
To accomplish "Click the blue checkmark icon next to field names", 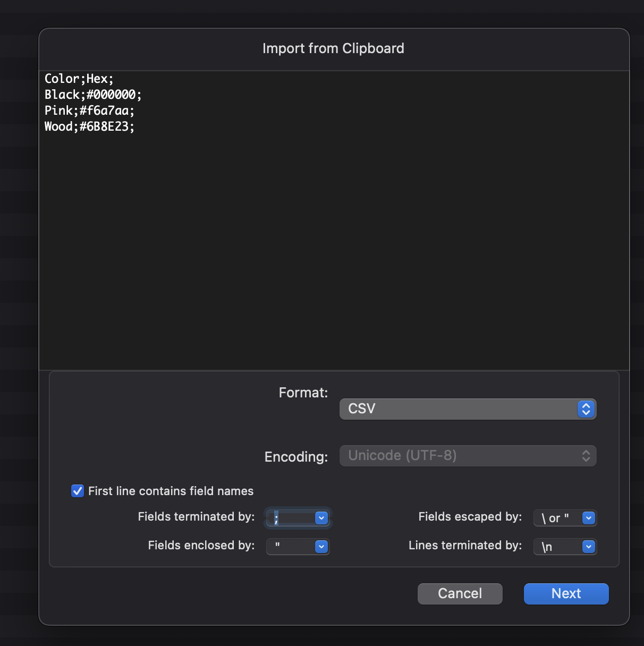I will tap(77, 491).
